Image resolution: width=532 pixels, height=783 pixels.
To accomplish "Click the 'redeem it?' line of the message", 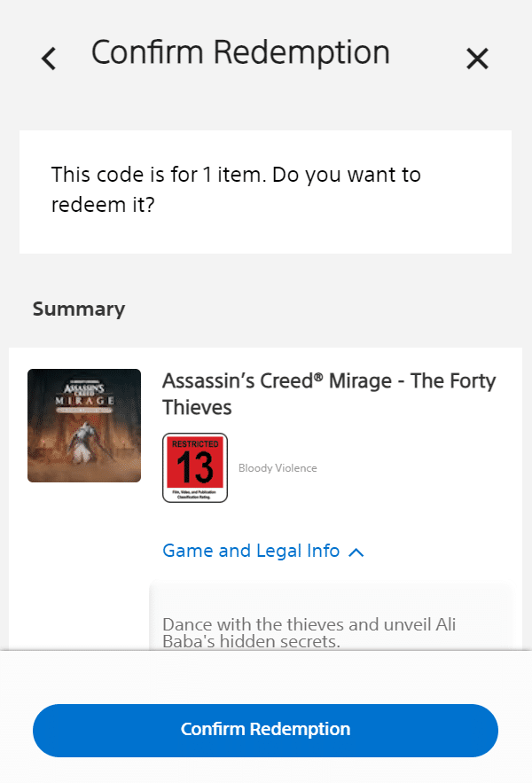I will pos(102,205).
